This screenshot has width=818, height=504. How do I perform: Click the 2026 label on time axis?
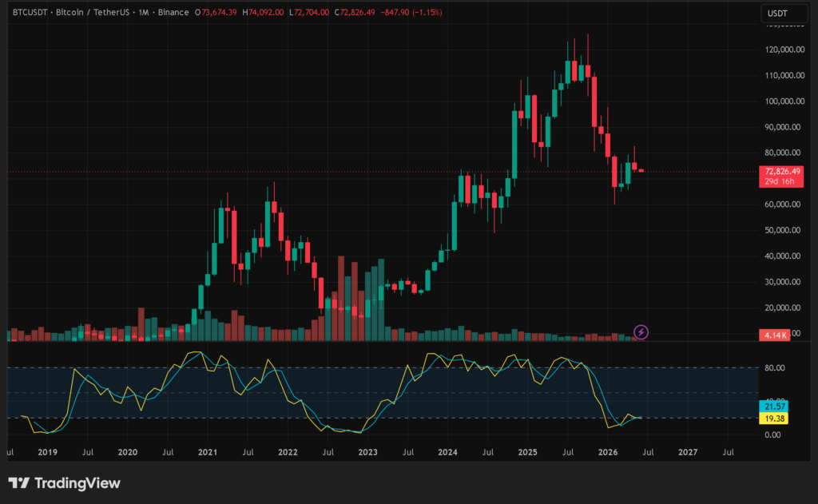(608, 452)
